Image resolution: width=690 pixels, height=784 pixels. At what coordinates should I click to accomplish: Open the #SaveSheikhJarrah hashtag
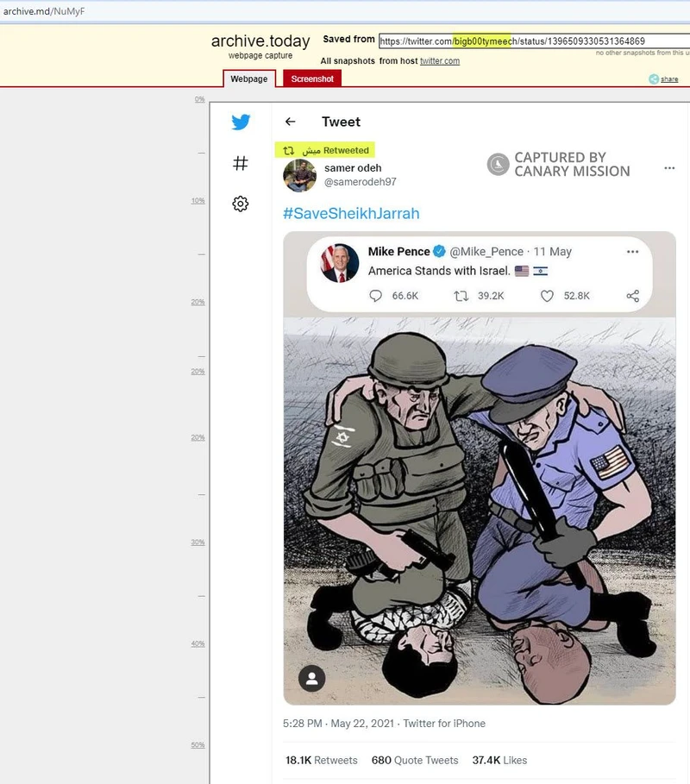click(351, 214)
